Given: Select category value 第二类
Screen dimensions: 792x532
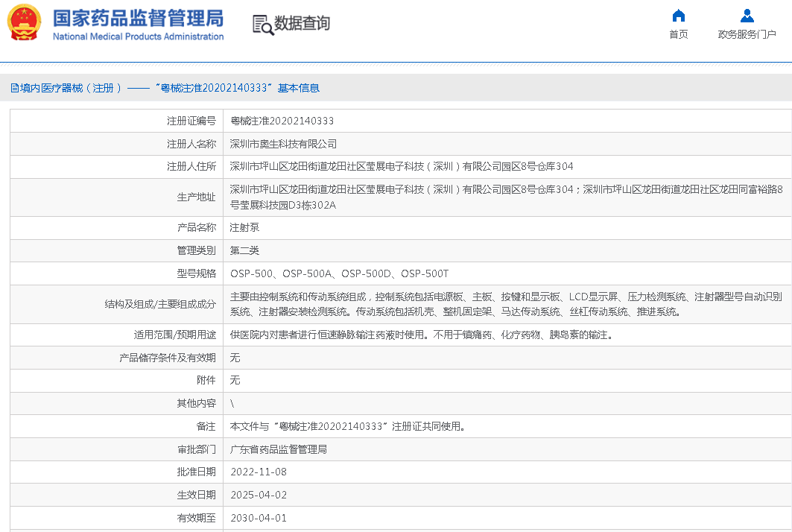Looking at the screenshot, I should [244, 250].
